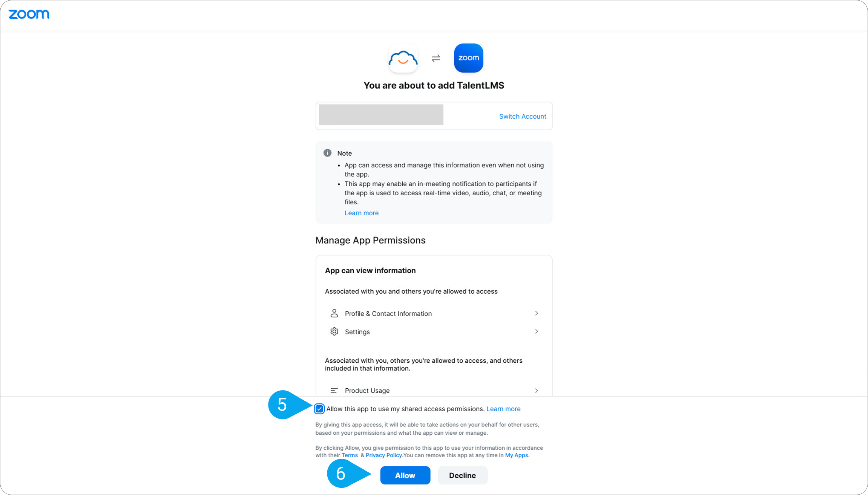Click the App can view information heading
The height and width of the screenshot is (495, 868).
pos(370,270)
